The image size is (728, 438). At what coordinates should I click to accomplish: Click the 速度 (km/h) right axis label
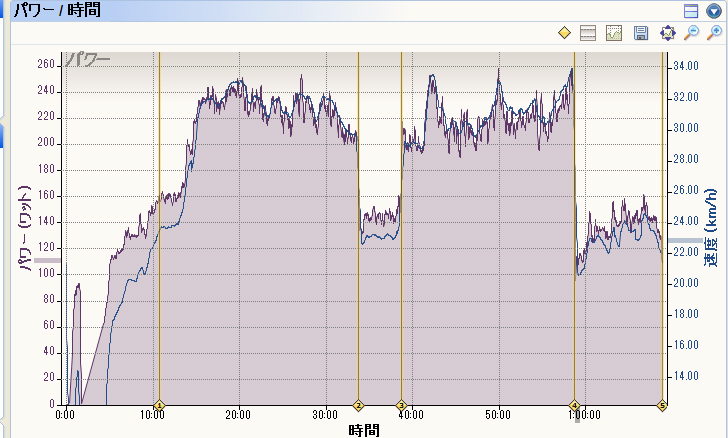click(710, 228)
